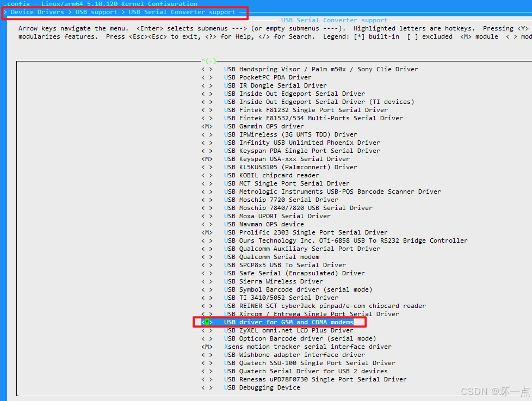Select USB KOBIL chipcard reader entry
Viewport: 532px width, 401px height.
pos(271,175)
